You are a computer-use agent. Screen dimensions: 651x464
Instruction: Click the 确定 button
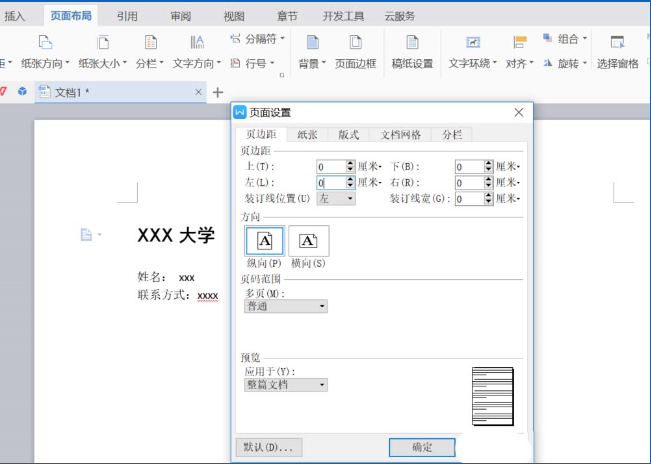[422, 447]
